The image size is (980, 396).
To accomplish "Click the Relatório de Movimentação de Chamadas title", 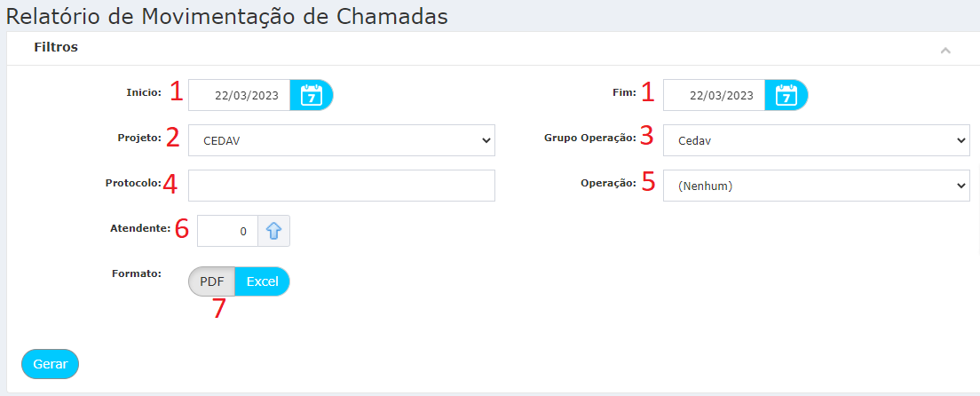I will (227, 16).
